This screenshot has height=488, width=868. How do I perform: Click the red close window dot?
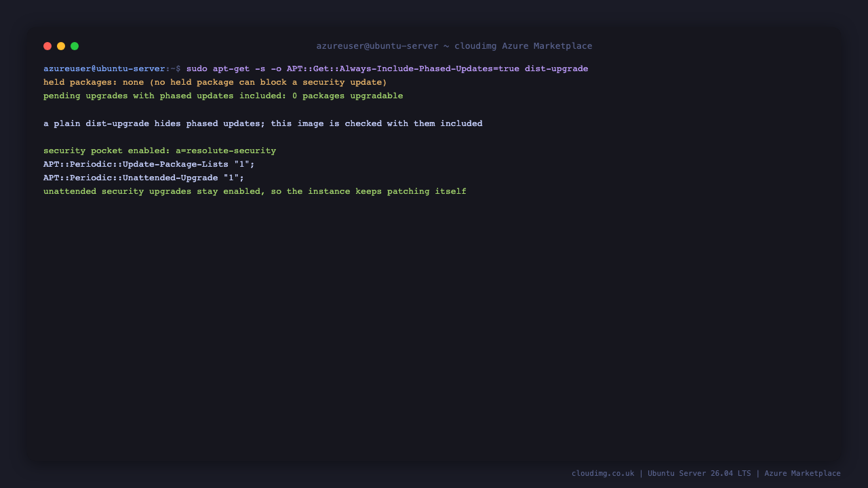47,46
